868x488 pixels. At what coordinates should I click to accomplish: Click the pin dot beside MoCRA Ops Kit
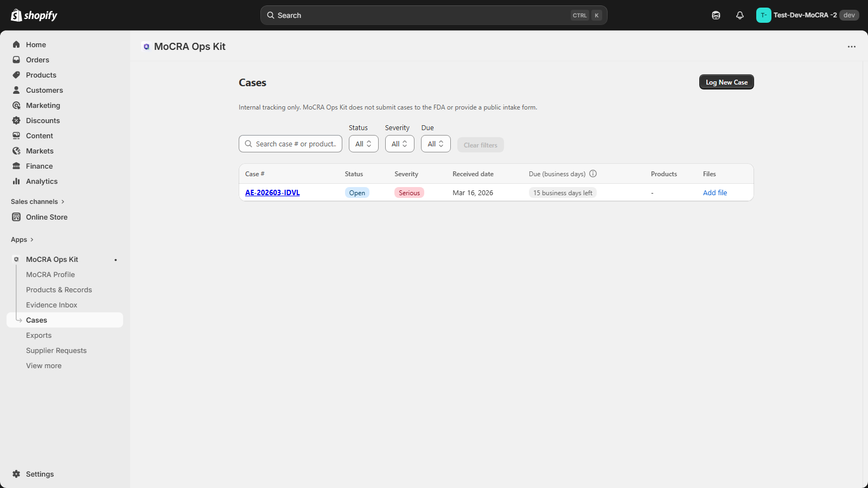click(116, 260)
